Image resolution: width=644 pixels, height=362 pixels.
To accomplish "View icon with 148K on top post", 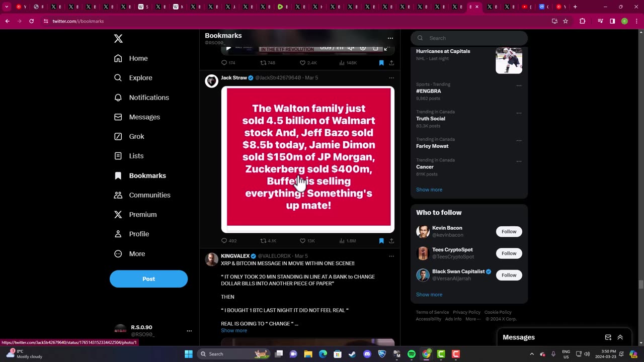I will click(342, 63).
